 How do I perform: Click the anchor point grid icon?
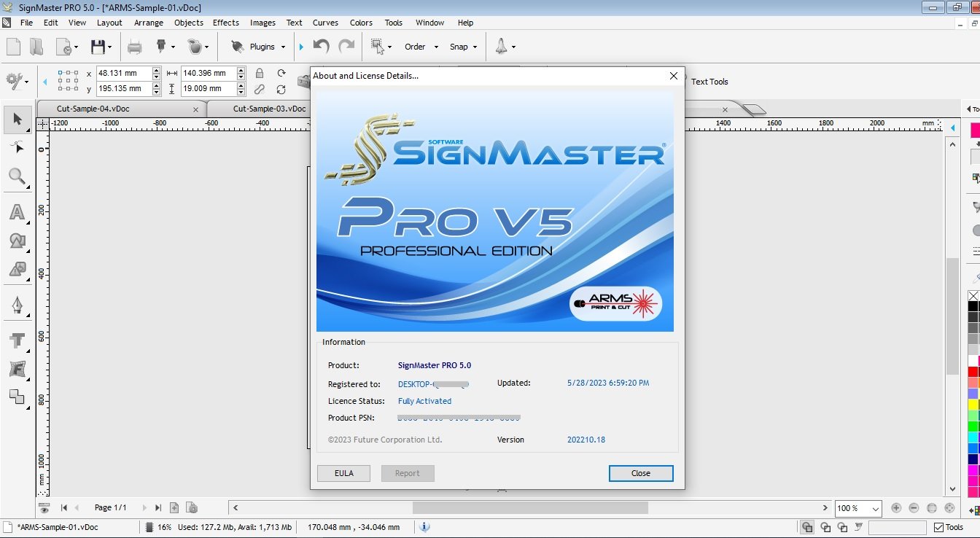coord(68,81)
